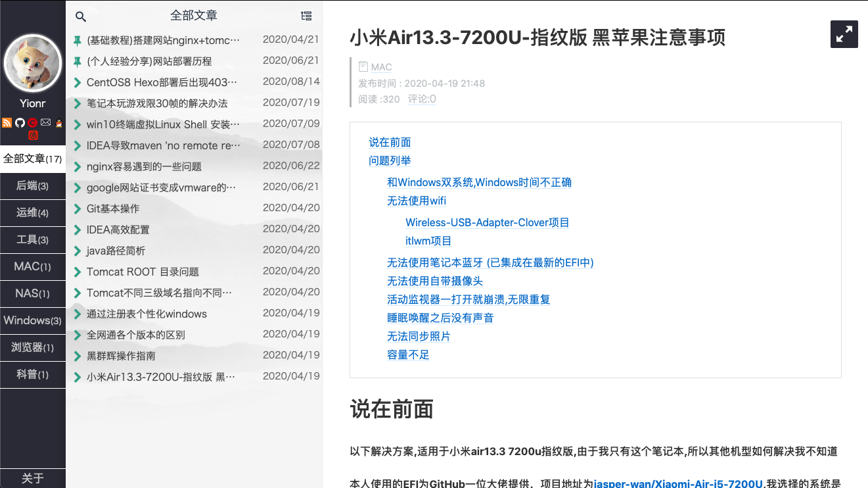Open article nginx容易遇到的一些问题
This screenshot has height=488, width=868.
pos(144,166)
